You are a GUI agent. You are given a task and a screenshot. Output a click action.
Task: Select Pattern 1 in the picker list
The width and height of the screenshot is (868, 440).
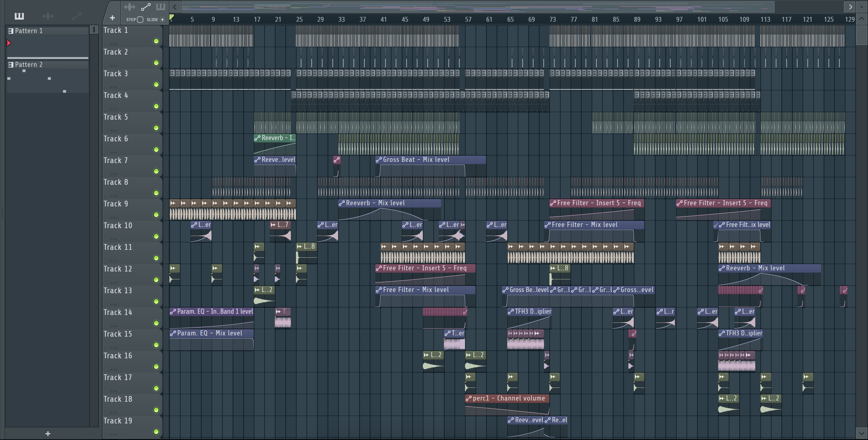coord(48,31)
